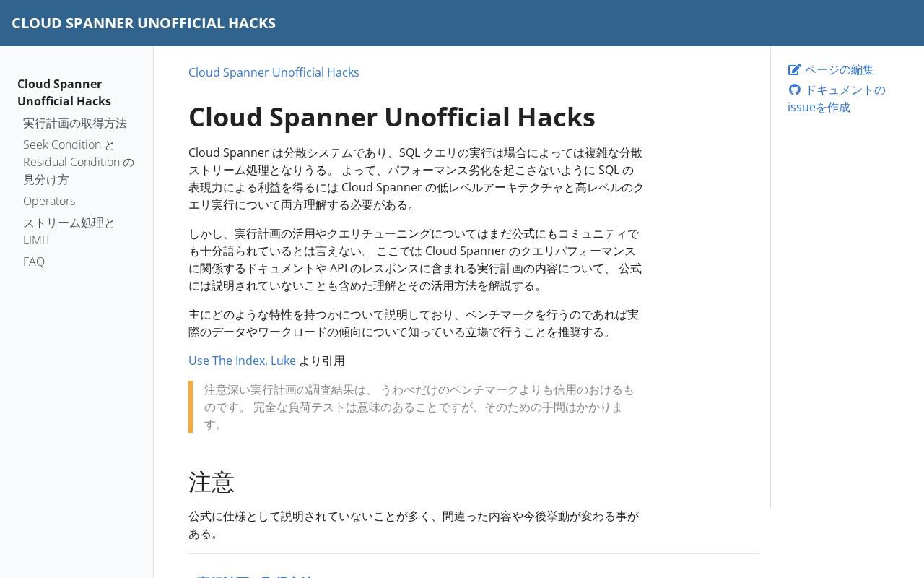Go to 実行計画の取得方法 in the sidebar
The width and height of the screenshot is (924, 578).
coord(75,124)
